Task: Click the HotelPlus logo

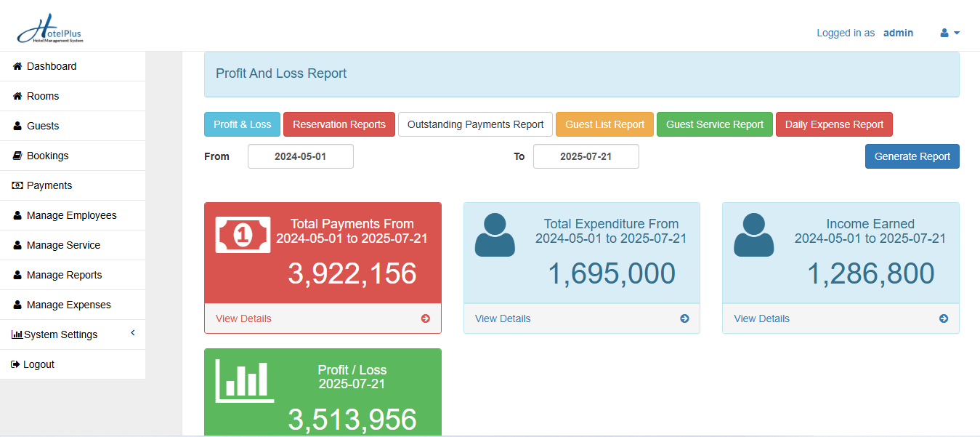Action: pyautogui.click(x=50, y=29)
